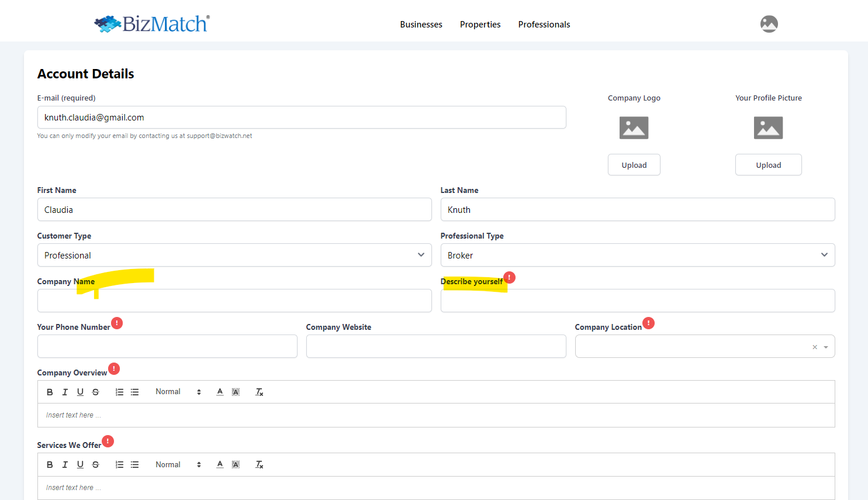
Task: Click Bold in Company Overview toolbar
Action: [x=50, y=392]
